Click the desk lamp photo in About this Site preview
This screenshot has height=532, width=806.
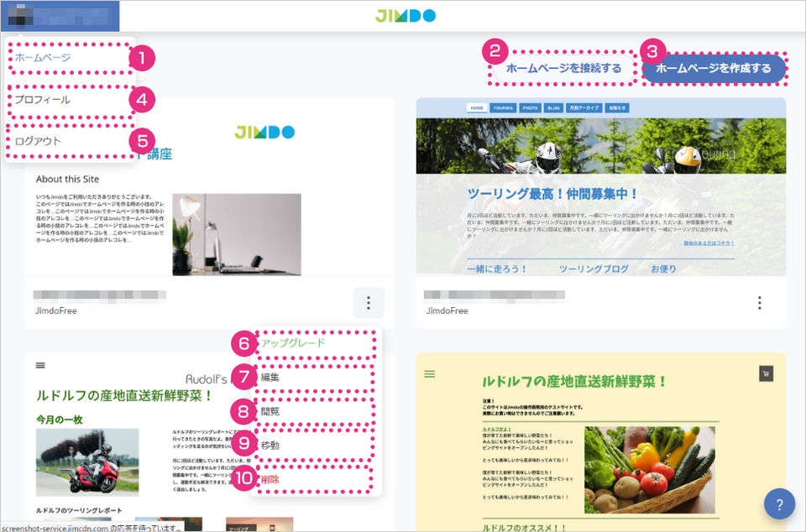237,235
